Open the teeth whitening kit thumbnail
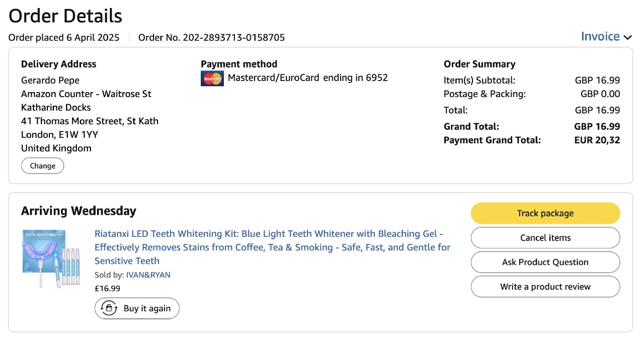Viewport: 644px width, 345px height. click(x=51, y=258)
